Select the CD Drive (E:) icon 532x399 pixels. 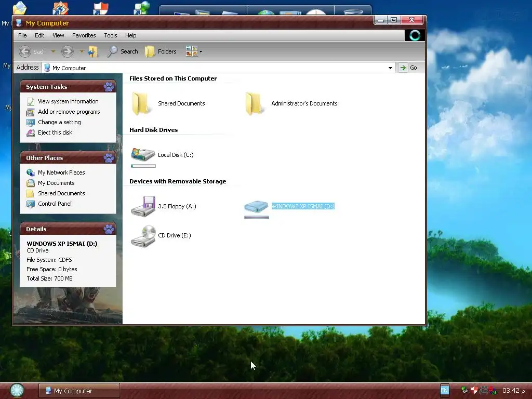coord(143,236)
